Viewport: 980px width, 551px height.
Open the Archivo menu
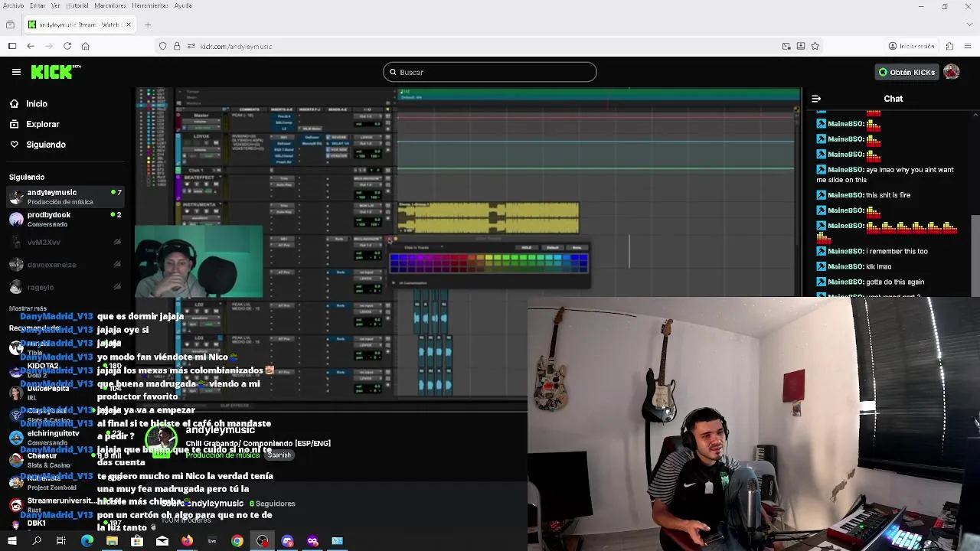pyautogui.click(x=13, y=5)
